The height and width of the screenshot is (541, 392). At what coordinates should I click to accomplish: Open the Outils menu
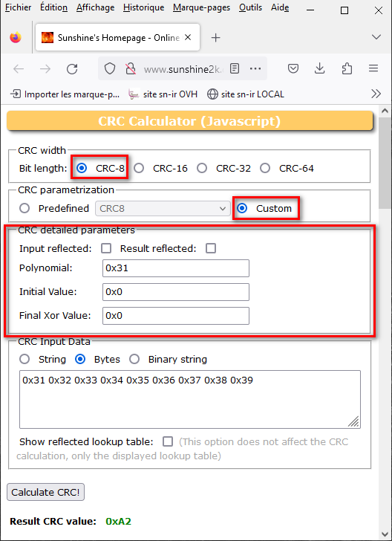coord(251,7)
